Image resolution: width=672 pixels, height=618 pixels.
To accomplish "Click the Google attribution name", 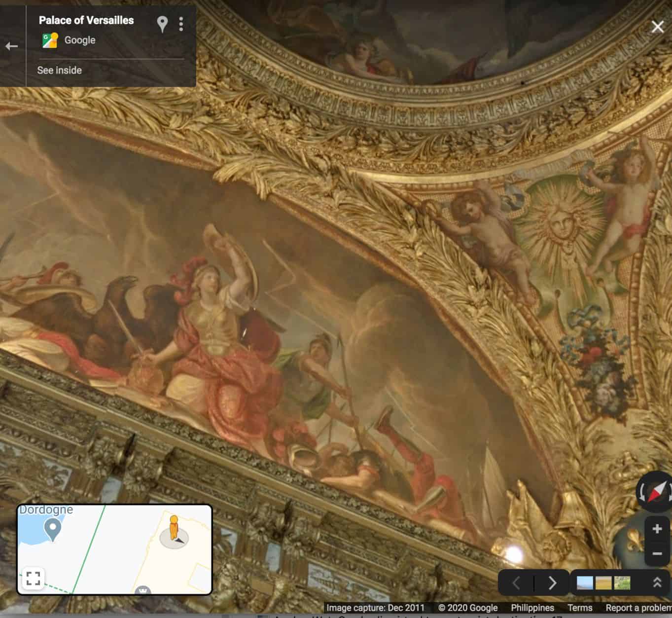I will tap(80, 40).
